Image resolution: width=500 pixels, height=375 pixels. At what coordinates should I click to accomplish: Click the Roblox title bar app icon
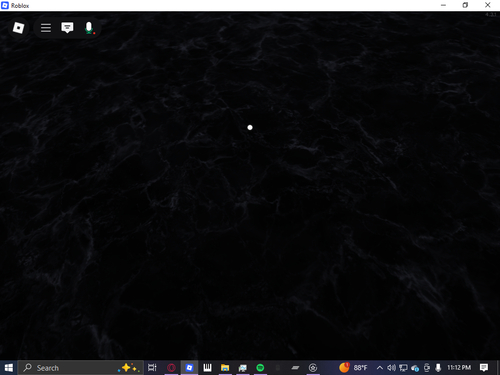(x=5, y=5)
